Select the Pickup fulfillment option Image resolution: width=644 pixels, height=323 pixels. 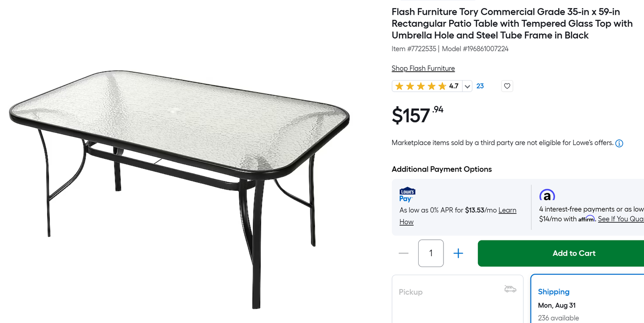pyautogui.click(x=458, y=299)
